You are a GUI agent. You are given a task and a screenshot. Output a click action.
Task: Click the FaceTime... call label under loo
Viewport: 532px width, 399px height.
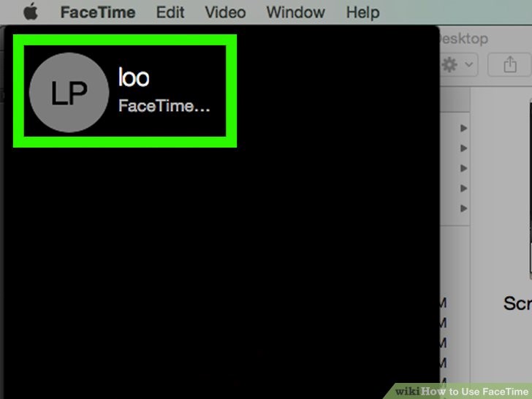click(164, 106)
